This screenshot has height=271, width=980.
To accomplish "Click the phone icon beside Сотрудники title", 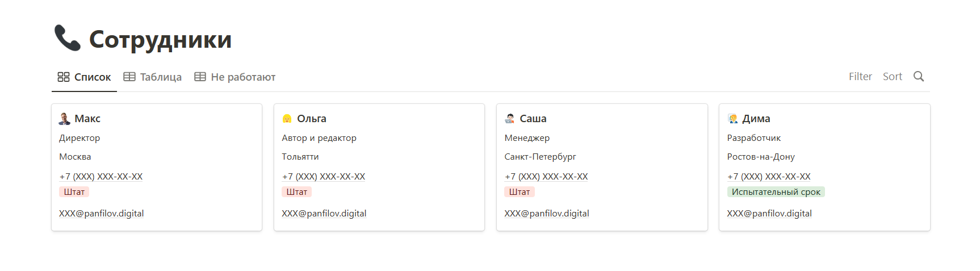I will [x=68, y=38].
